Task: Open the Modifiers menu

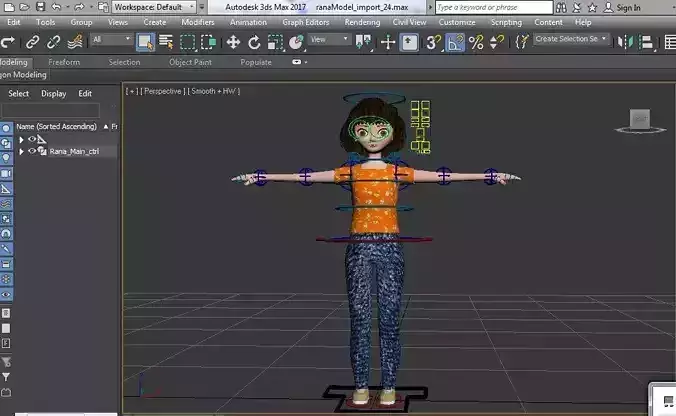Action: click(x=197, y=22)
